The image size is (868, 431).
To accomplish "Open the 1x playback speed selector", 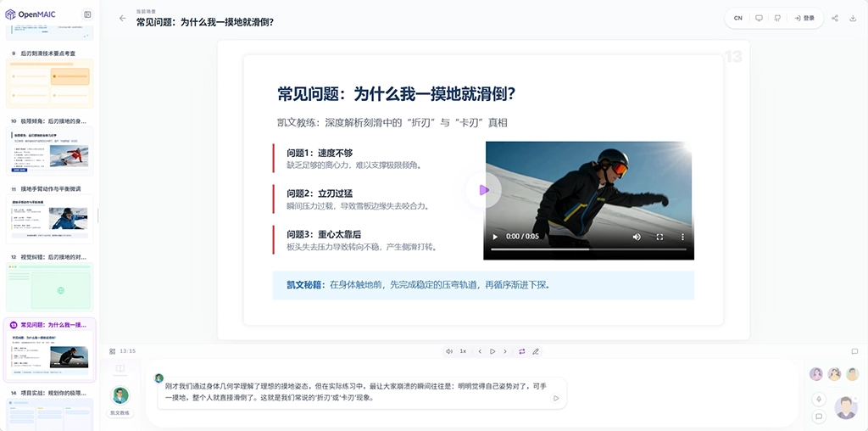I will point(463,351).
